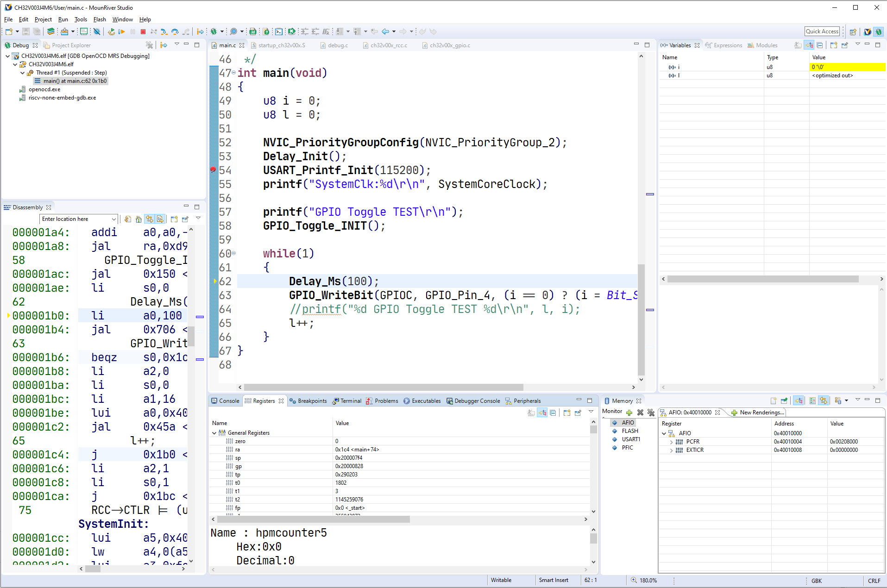Screen dimensions: 887x588
Task: Click the Step Into toolbar icon
Action: click(x=164, y=31)
